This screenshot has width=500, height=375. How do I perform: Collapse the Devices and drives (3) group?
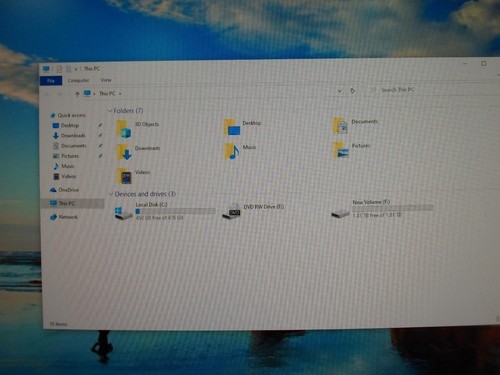coord(111,194)
